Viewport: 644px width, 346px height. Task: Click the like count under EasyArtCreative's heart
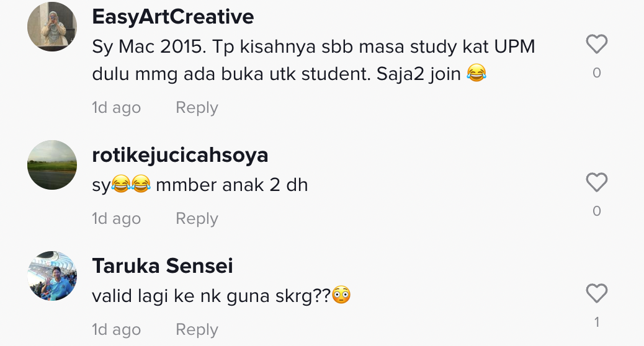point(596,73)
